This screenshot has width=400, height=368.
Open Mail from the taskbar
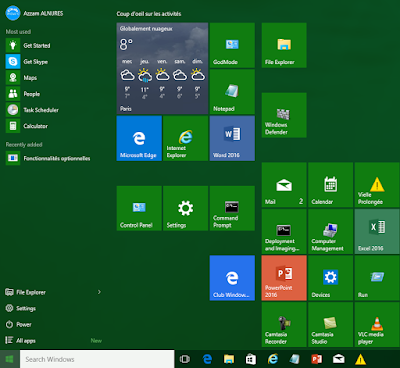pyautogui.click(x=339, y=359)
